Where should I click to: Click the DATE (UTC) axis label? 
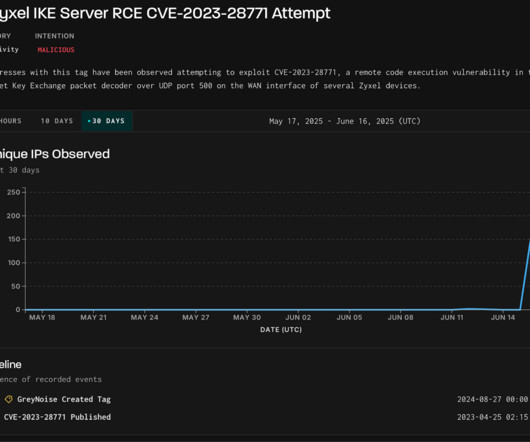pyautogui.click(x=281, y=330)
